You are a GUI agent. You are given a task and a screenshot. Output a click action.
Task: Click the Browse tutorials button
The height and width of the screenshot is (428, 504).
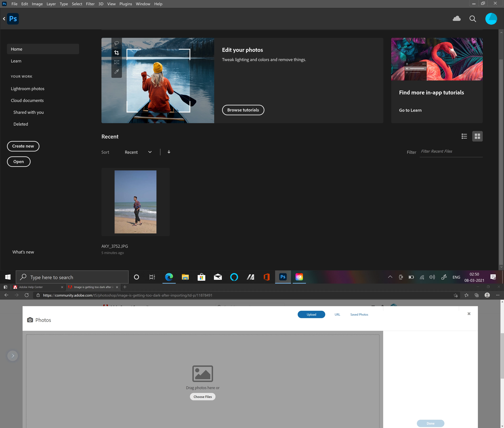click(x=243, y=110)
